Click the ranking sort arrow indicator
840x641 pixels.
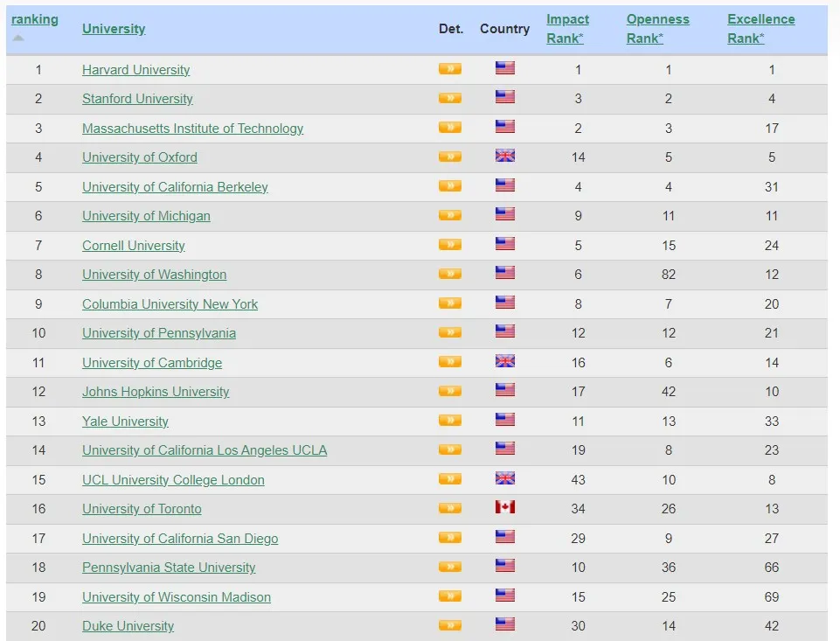18,38
